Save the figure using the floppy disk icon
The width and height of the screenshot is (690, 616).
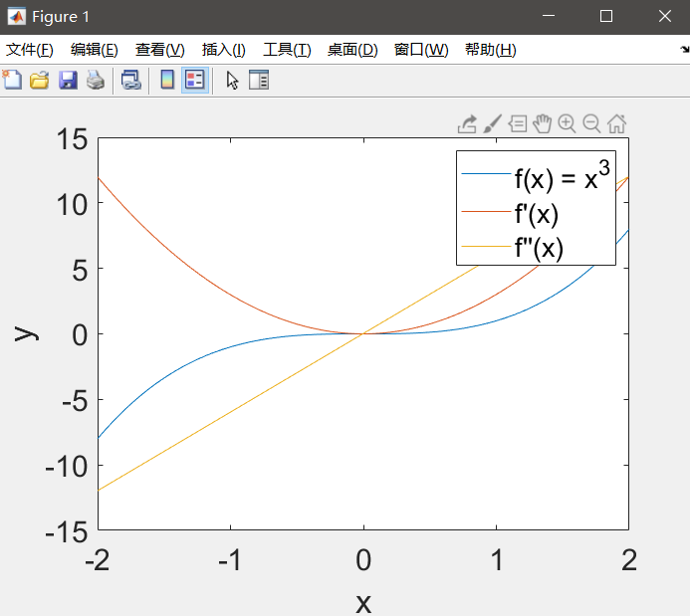click(68, 81)
